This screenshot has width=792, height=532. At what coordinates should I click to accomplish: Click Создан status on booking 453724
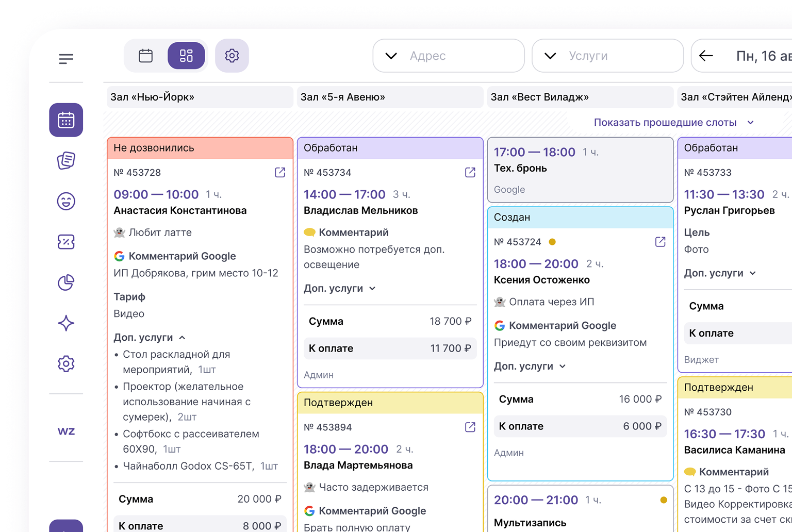pos(580,218)
